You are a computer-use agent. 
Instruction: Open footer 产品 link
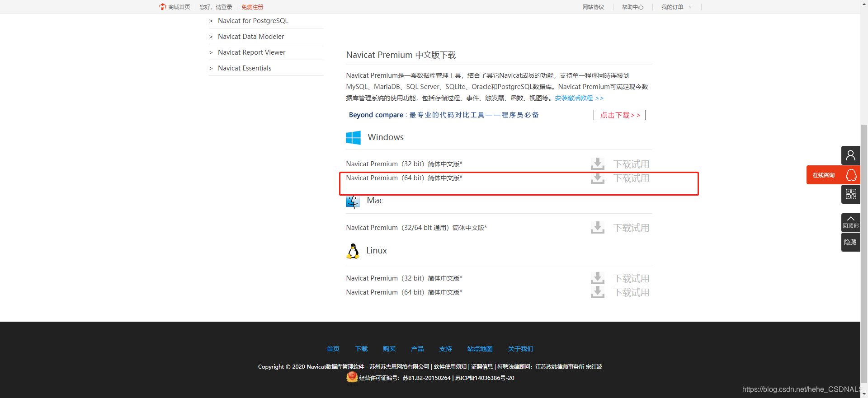pos(417,349)
